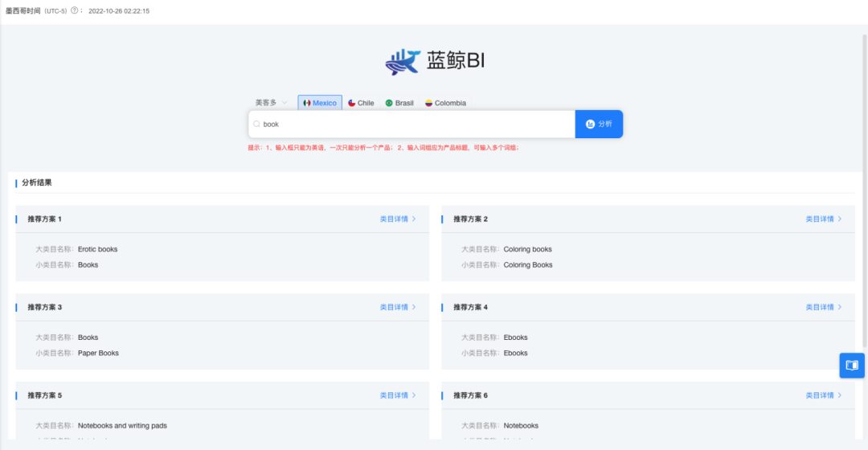Viewport: 868px width, 450px height.
Task: Select the Mexico country tab
Action: click(x=320, y=103)
